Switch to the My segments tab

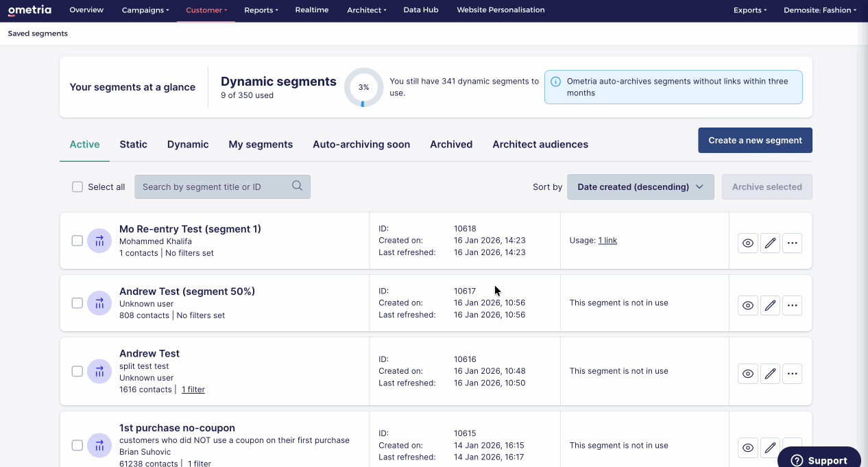coord(261,144)
